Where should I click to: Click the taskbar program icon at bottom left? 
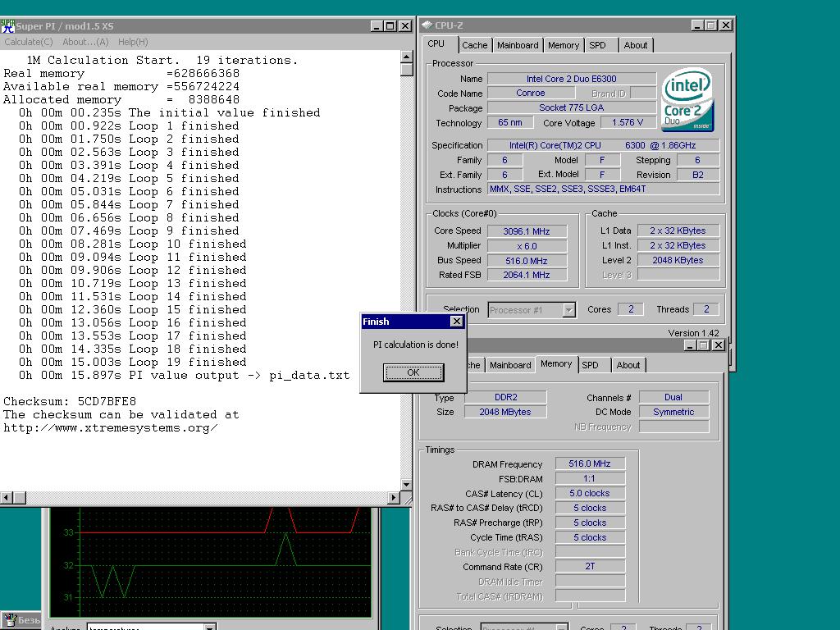(x=9, y=620)
